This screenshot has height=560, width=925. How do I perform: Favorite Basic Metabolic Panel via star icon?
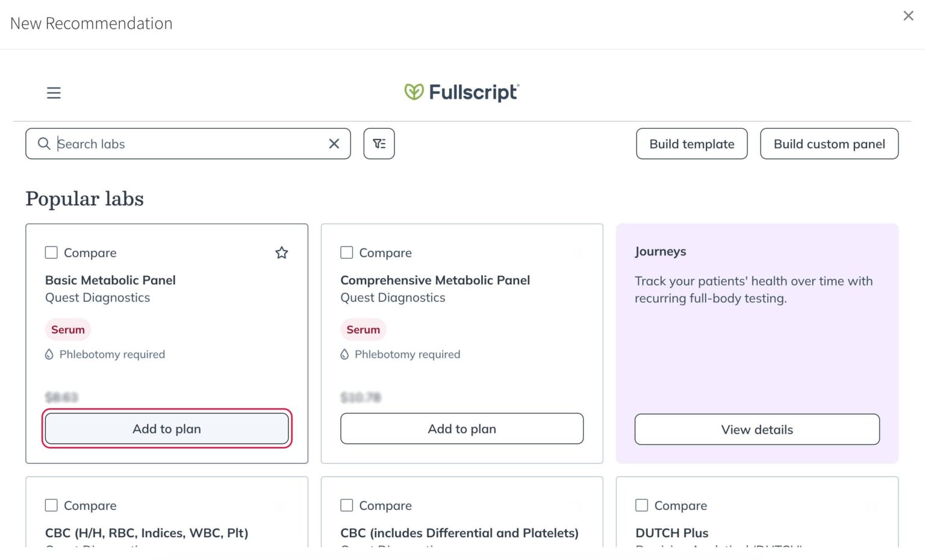281,253
